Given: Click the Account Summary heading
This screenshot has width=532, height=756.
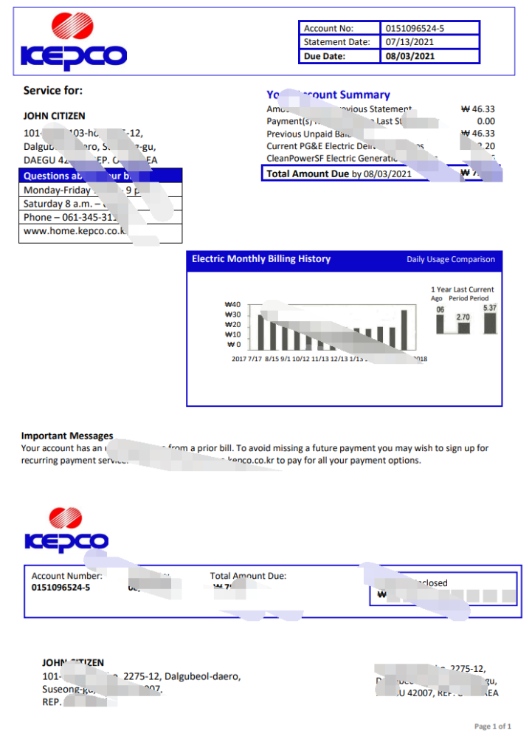Looking at the screenshot, I should [328, 94].
